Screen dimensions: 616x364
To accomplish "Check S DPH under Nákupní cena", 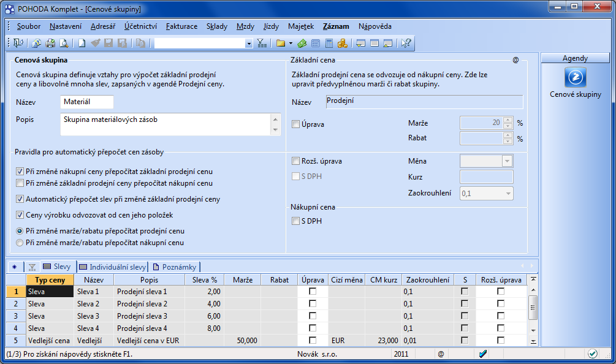I will [x=296, y=221].
